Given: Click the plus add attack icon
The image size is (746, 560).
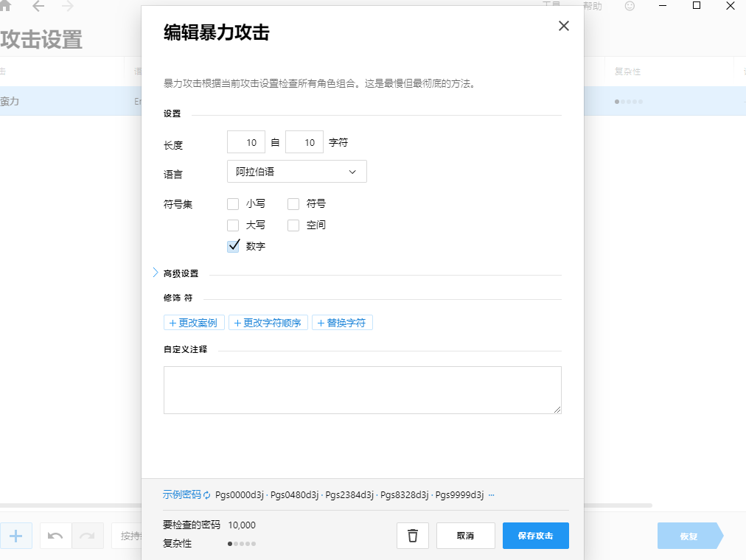Looking at the screenshot, I should 15,536.
